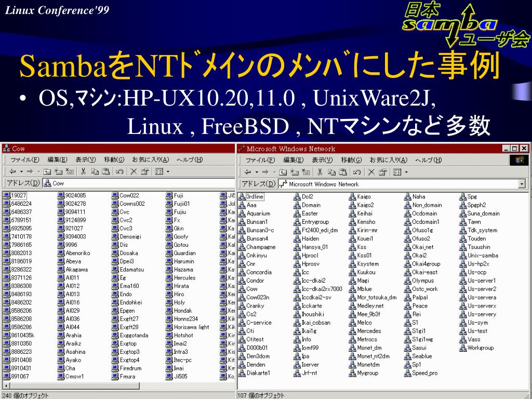Click Undo icon in Cow window toolbar

tap(119, 171)
